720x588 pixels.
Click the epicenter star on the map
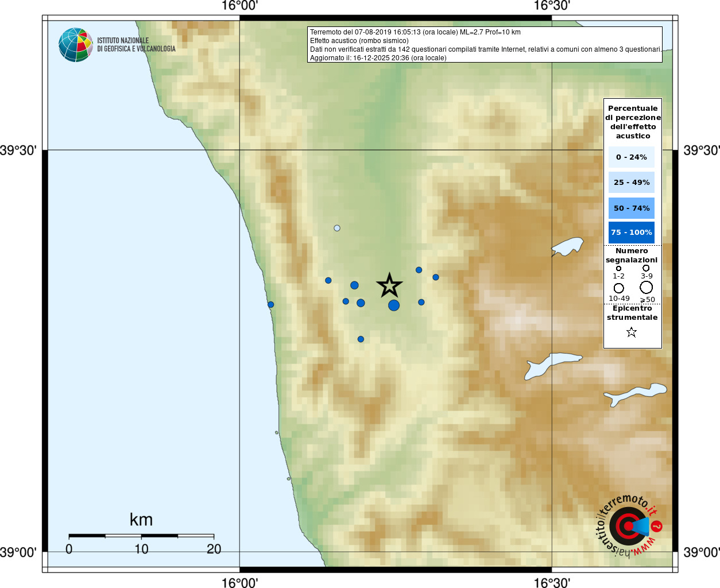coord(389,285)
